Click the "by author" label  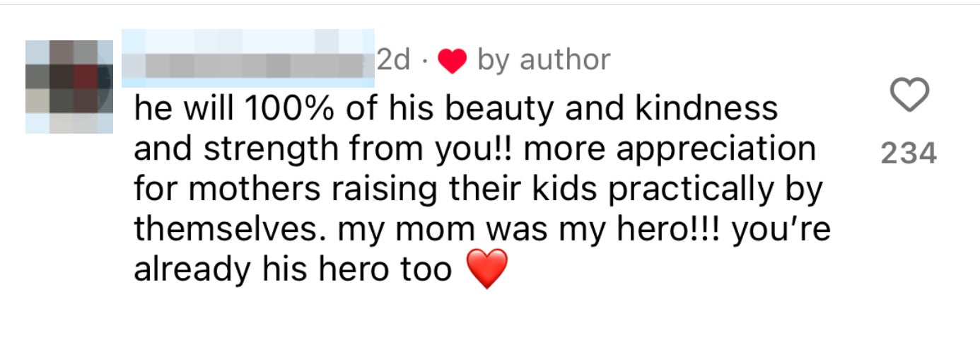[x=543, y=61]
